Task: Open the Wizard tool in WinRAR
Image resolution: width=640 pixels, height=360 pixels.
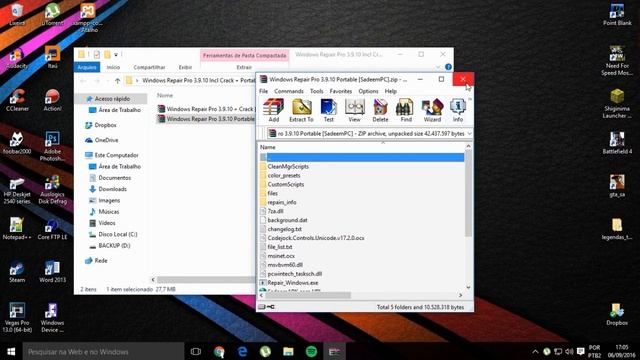Action: point(432,110)
